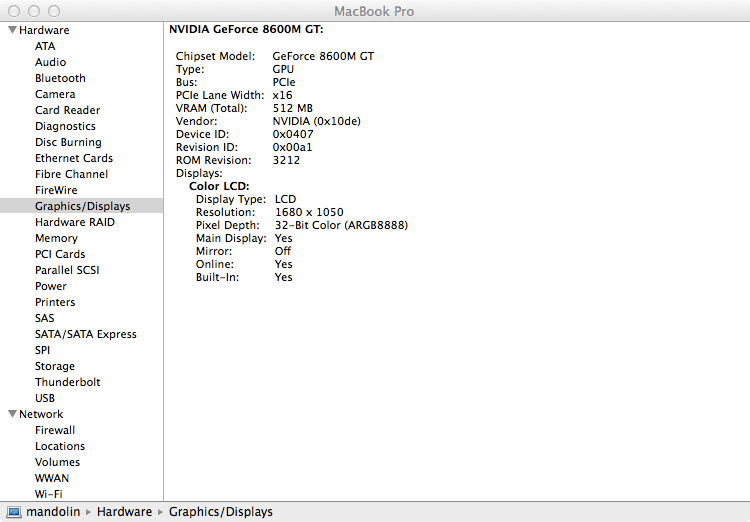Select Printers in the sidebar

tap(55, 302)
